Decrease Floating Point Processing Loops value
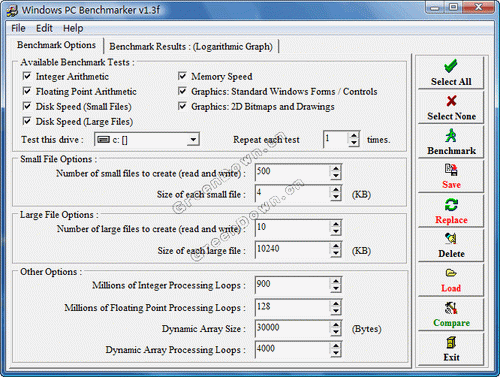The height and width of the screenshot is (377, 500). pyautogui.click(x=336, y=311)
